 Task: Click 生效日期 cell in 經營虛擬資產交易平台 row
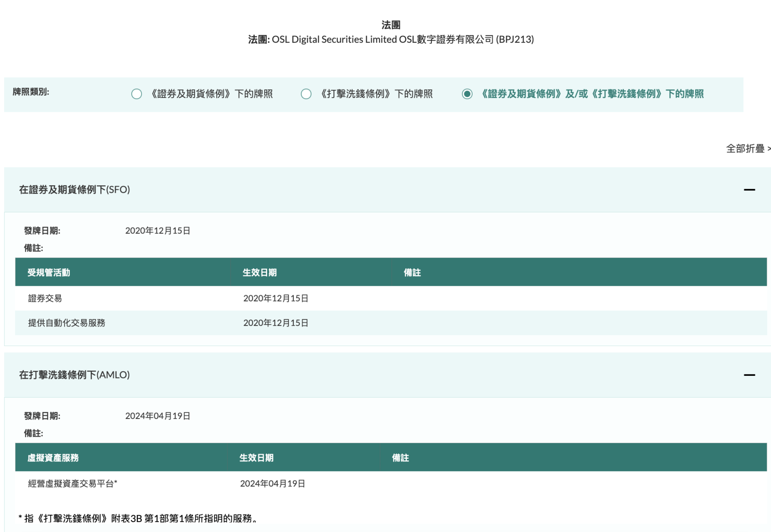(x=273, y=483)
